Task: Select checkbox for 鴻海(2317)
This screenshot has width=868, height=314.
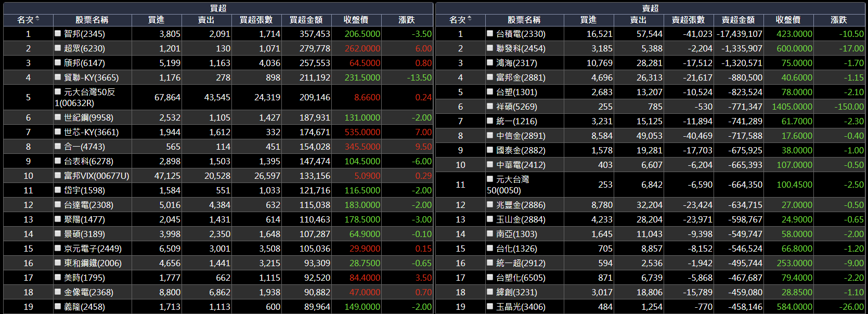Action: [x=490, y=62]
